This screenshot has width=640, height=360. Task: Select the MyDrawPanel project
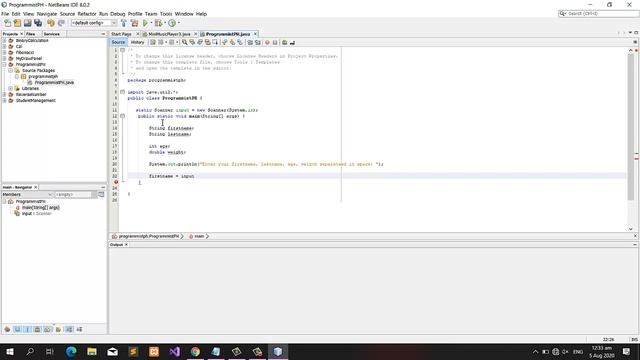[29, 58]
